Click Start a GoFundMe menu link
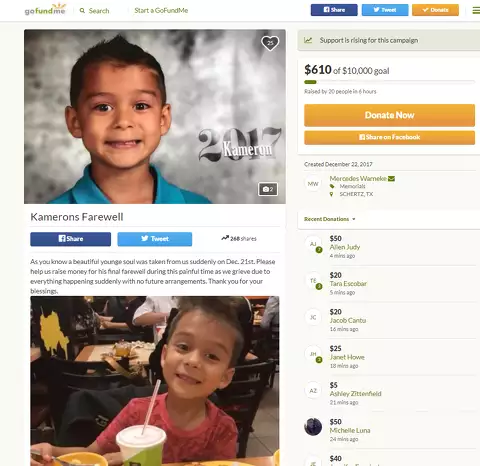The width and height of the screenshot is (480, 466). click(161, 11)
